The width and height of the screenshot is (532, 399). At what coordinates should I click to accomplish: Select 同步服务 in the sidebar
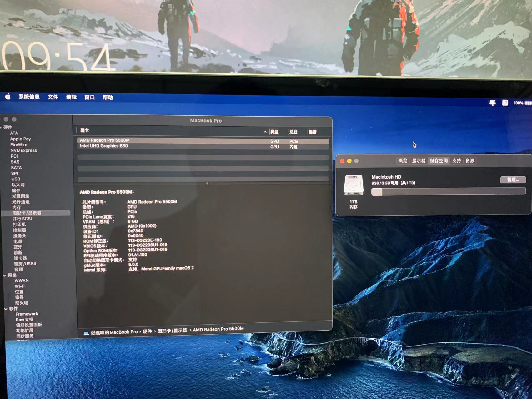coord(25,336)
